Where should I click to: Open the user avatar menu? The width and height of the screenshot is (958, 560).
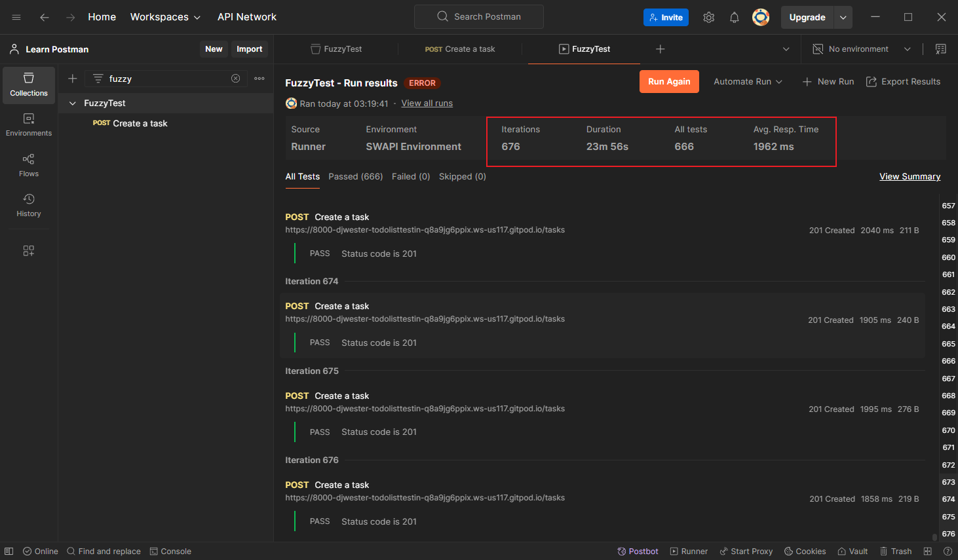[761, 17]
